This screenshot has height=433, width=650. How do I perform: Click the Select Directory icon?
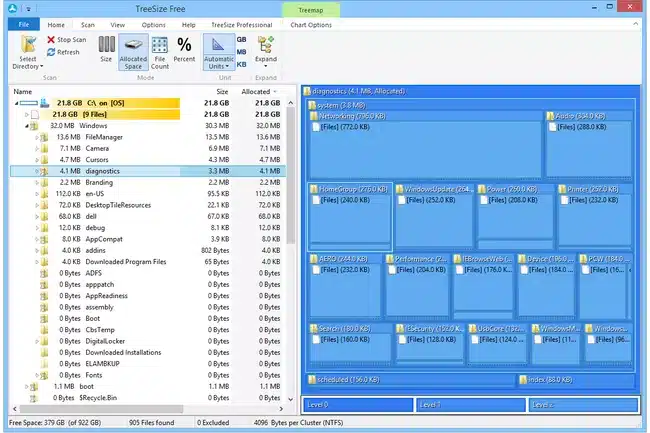coord(27,46)
